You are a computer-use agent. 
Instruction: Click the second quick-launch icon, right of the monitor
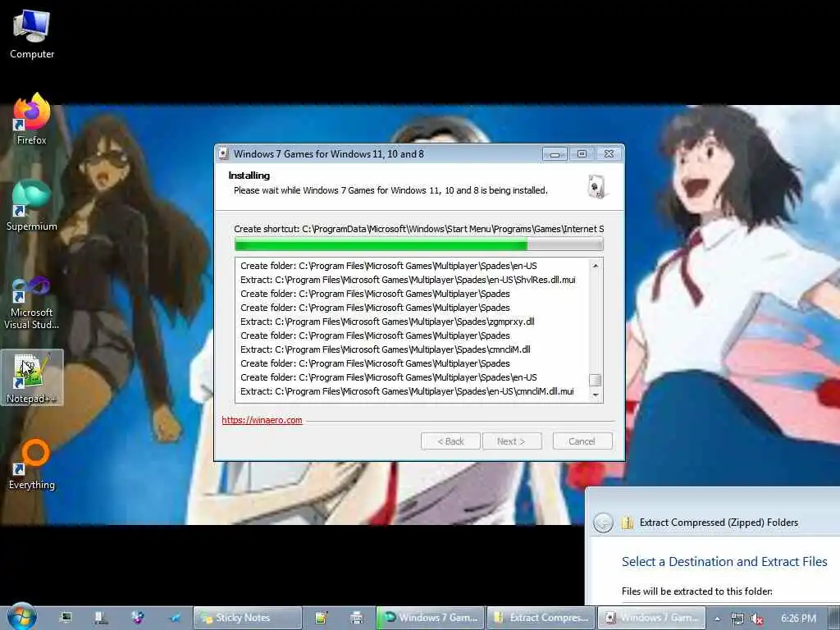[100, 618]
